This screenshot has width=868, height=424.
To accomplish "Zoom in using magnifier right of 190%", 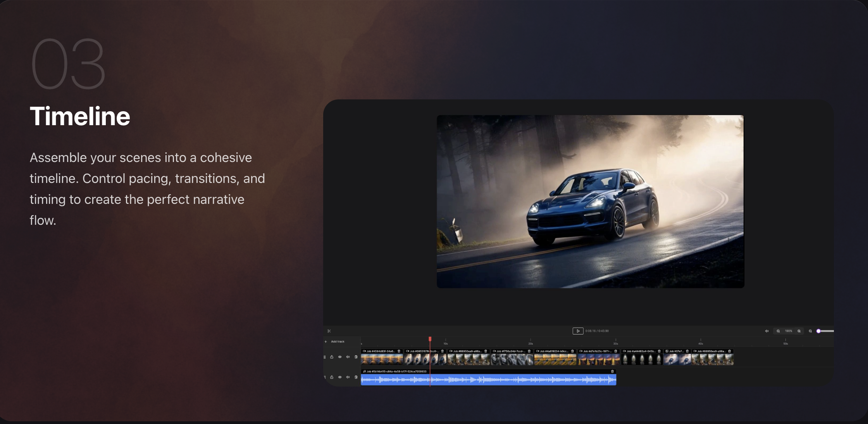I will click(799, 331).
